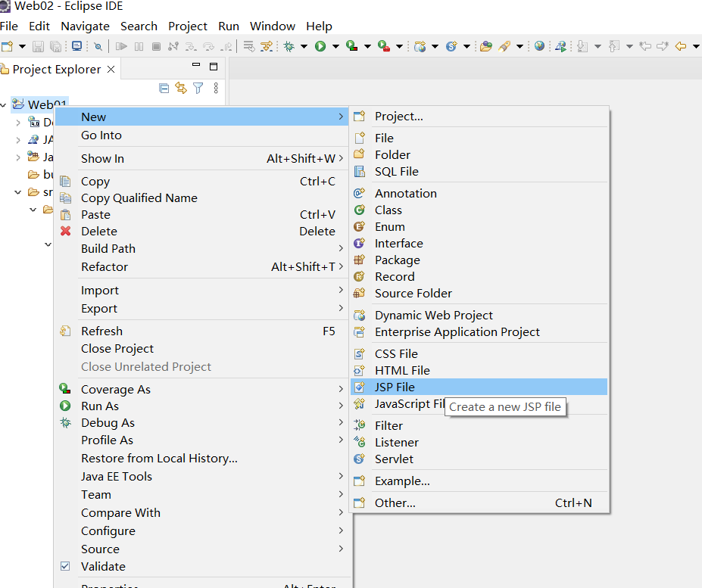
Task: Select CSS File in New submenu
Action: click(x=479, y=353)
